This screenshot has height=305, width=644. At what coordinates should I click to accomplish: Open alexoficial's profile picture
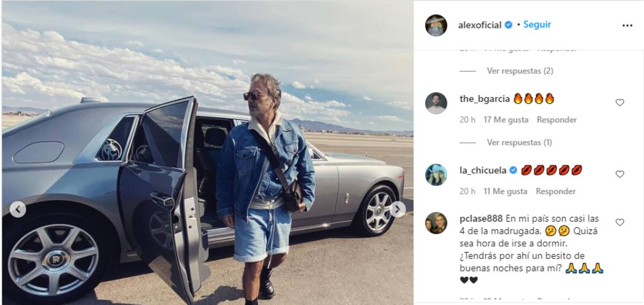(436, 25)
